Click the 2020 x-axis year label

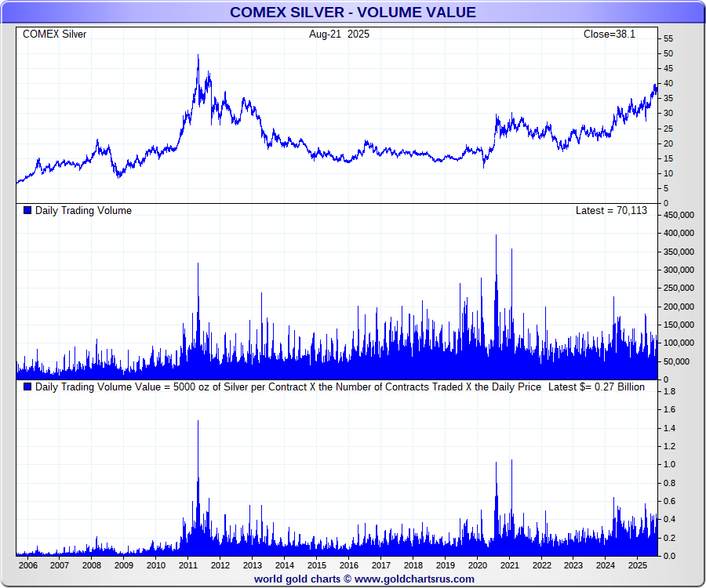(x=478, y=565)
